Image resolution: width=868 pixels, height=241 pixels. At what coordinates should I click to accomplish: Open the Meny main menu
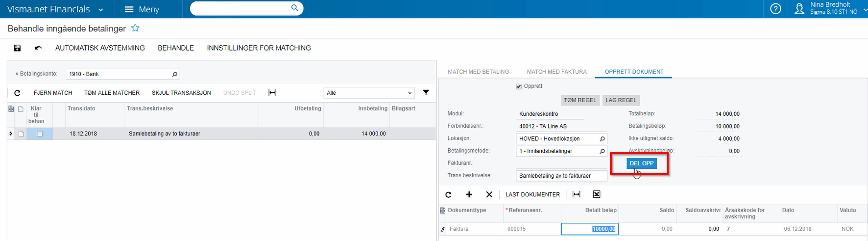[x=142, y=9]
